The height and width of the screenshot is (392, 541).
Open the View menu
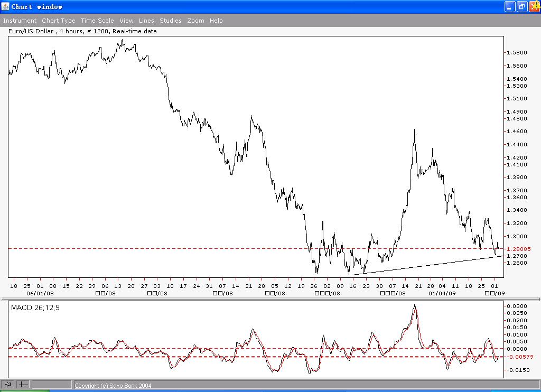pos(127,21)
